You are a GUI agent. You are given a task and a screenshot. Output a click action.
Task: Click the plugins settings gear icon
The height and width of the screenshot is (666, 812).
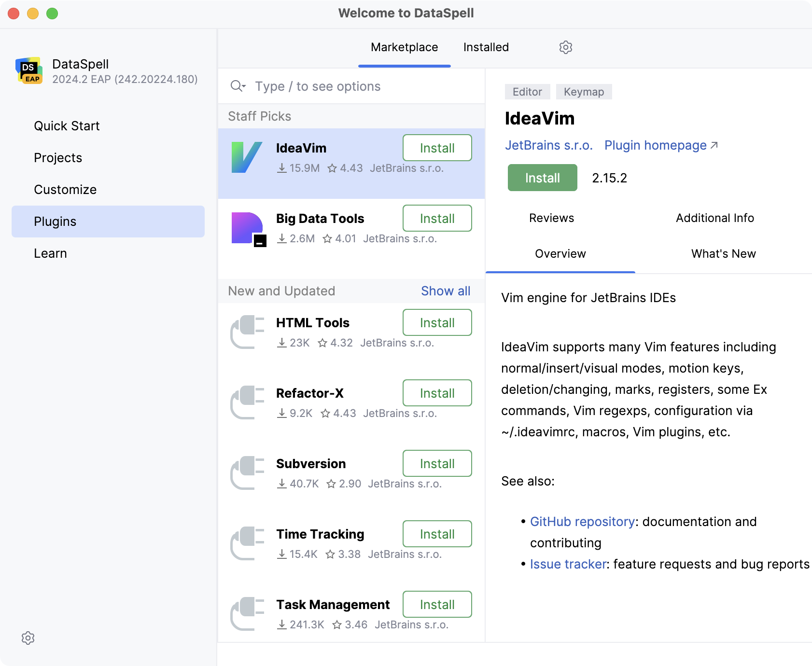click(x=565, y=47)
